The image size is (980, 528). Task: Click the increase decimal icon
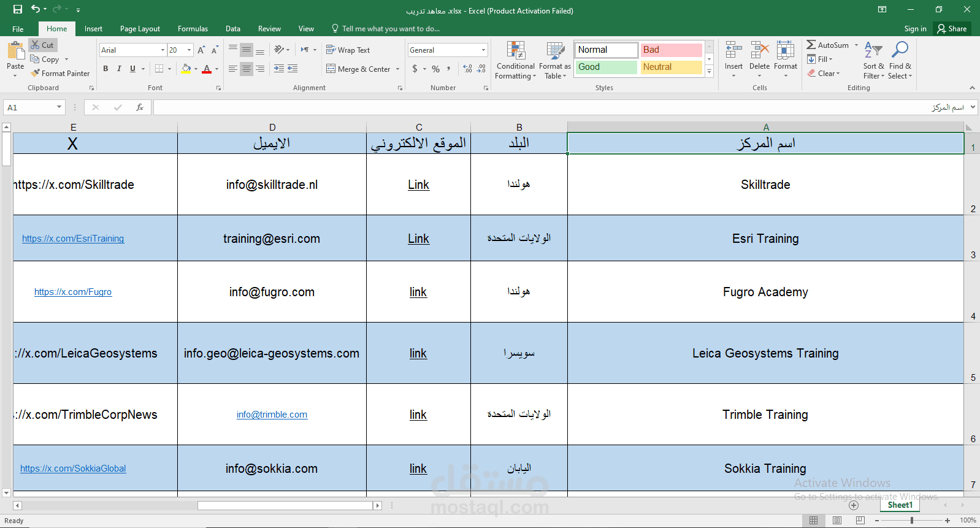click(x=467, y=69)
